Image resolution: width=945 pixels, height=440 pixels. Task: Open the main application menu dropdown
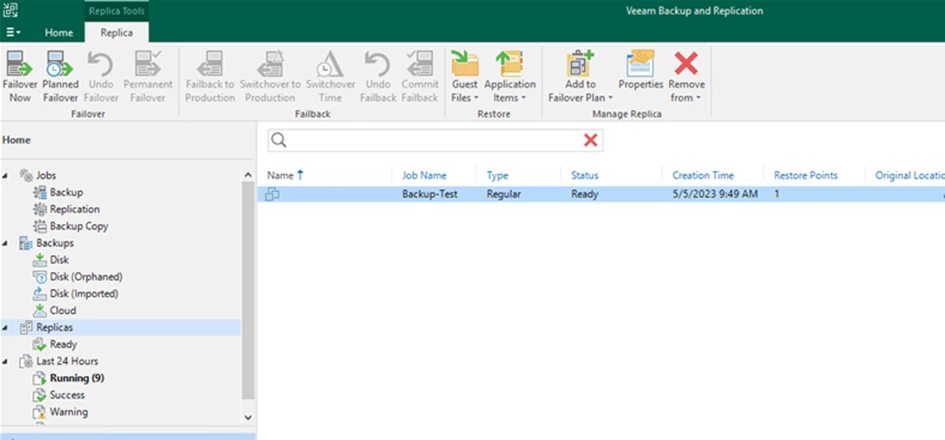click(x=13, y=32)
